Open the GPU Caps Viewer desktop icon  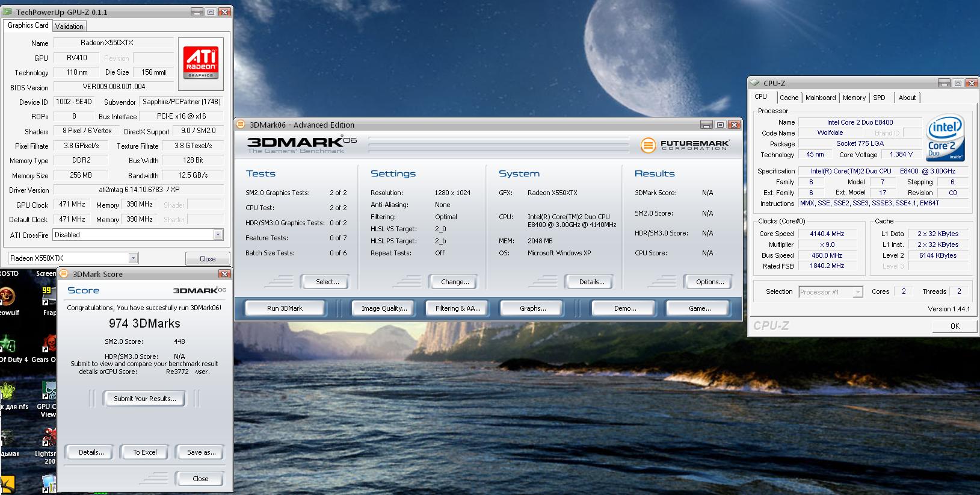(48, 398)
